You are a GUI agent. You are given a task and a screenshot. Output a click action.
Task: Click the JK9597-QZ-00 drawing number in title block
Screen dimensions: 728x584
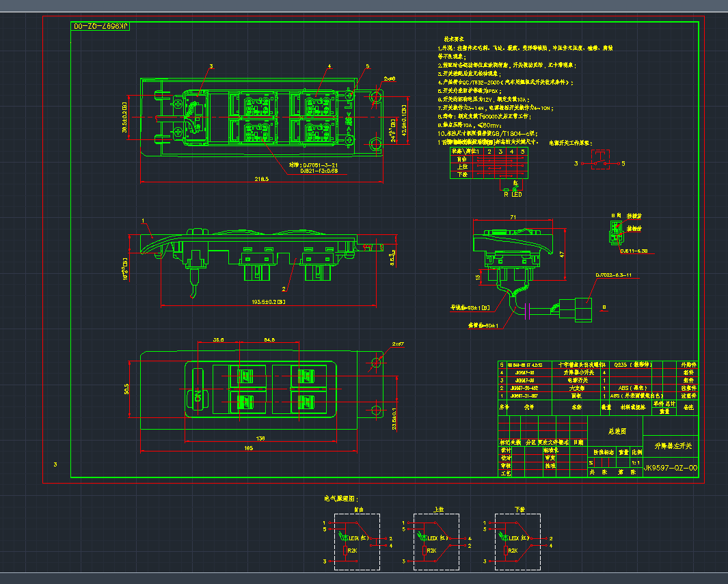point(671,468)
